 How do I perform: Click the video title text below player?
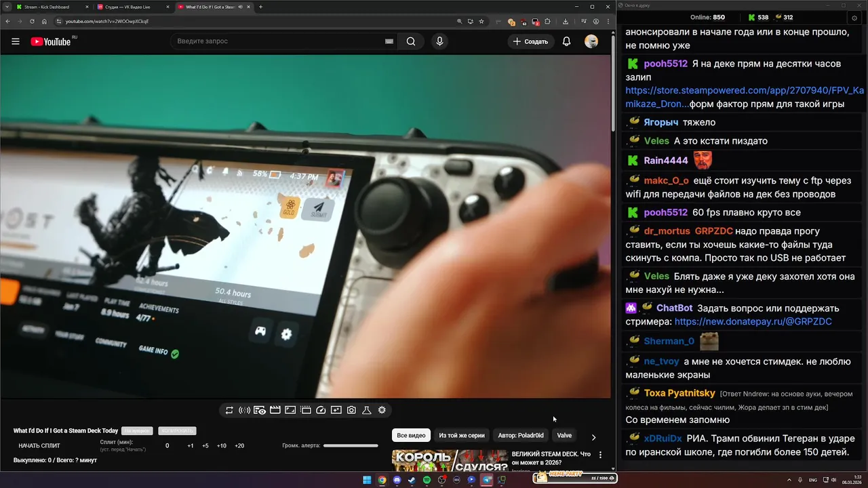point(66,431)
